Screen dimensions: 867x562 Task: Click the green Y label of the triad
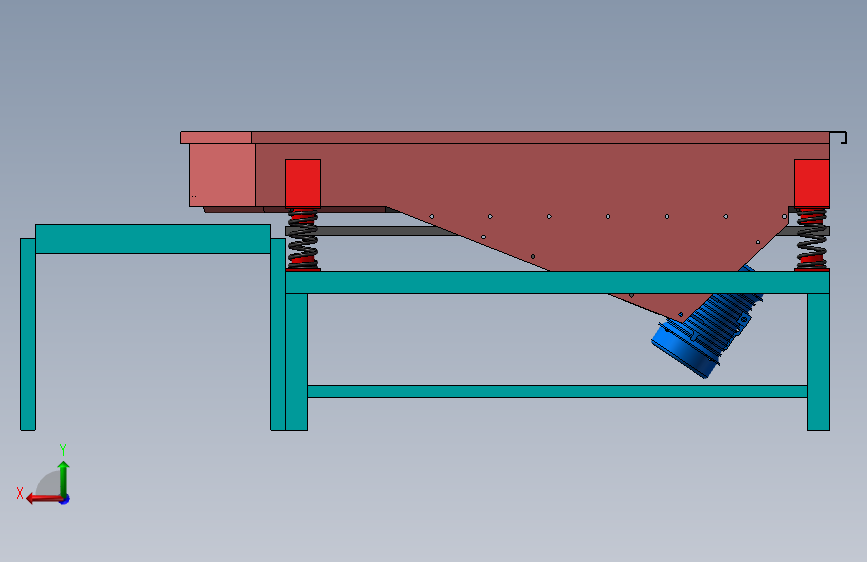(63, 450)
